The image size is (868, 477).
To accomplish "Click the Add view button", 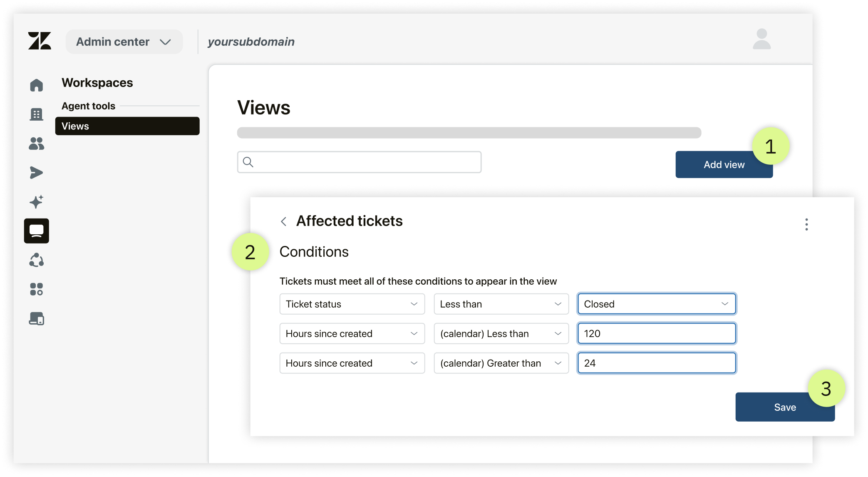I will click(x=724, y=164).
